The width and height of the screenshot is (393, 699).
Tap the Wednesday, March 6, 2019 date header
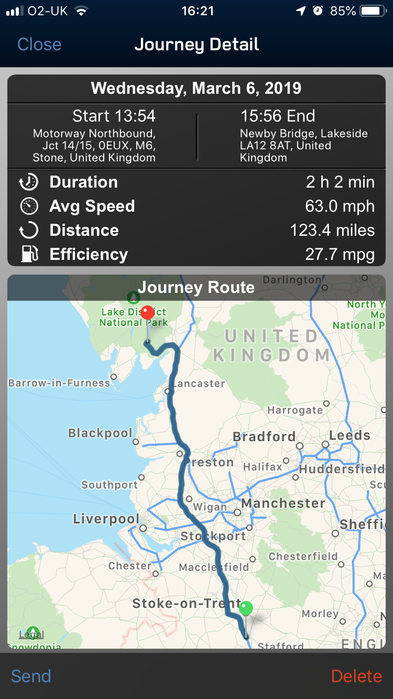click(x=196, y=88)
